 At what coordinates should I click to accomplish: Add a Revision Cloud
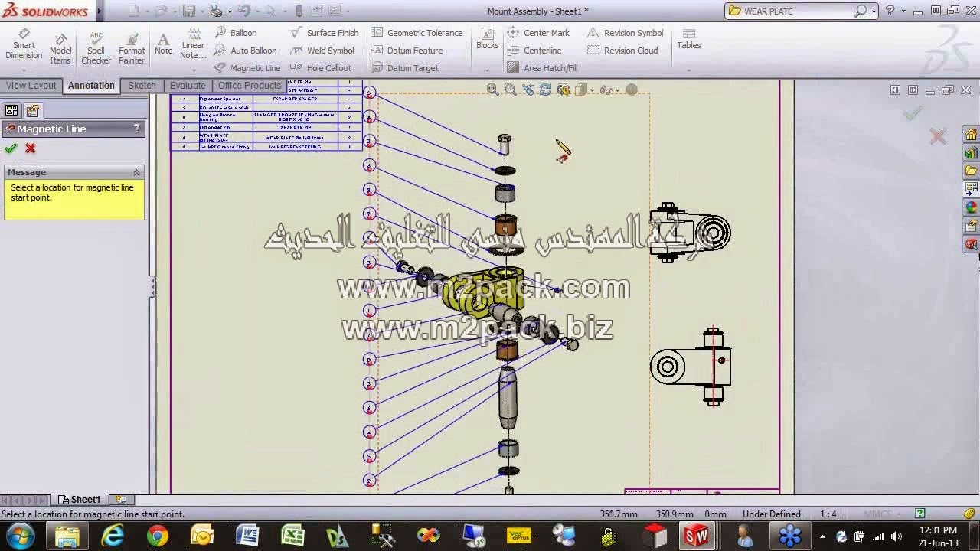tap(622, 51)
